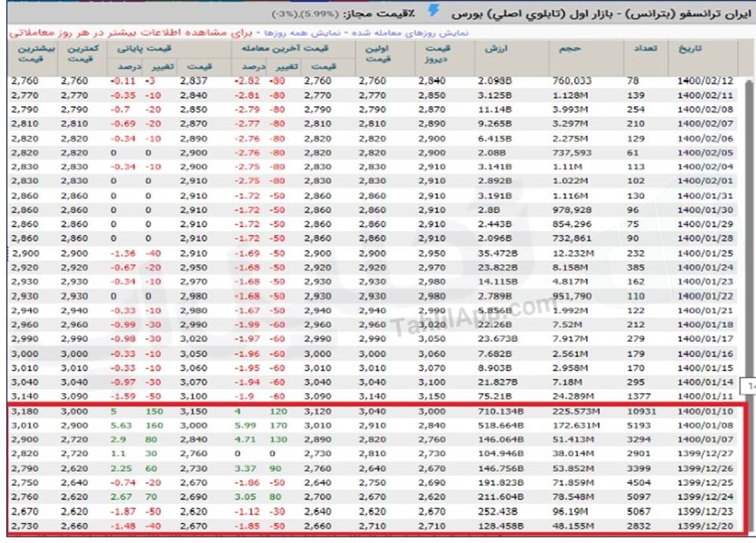756x543 pixels.
Task: Sort by تعداد column header
Action: pos(645,49)
